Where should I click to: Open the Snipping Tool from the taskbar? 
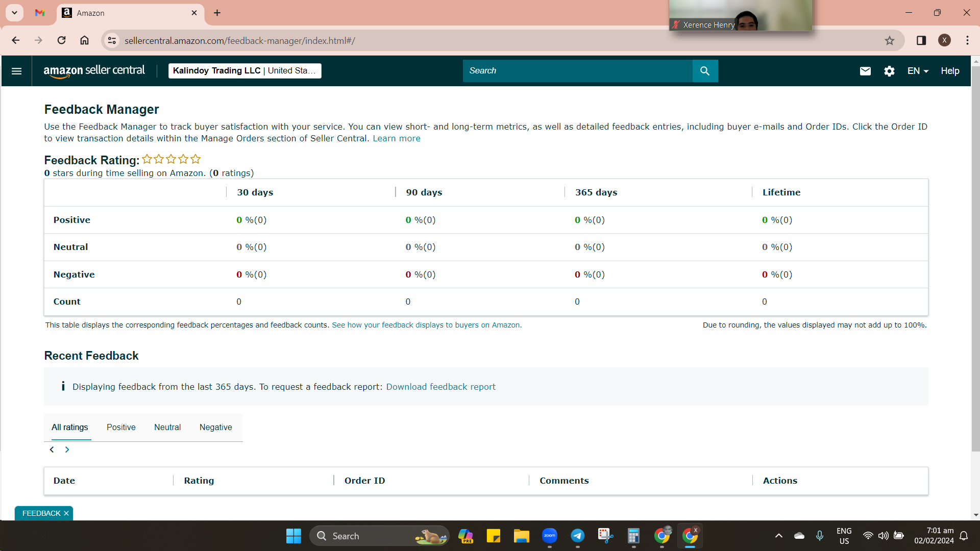(605, 536)
